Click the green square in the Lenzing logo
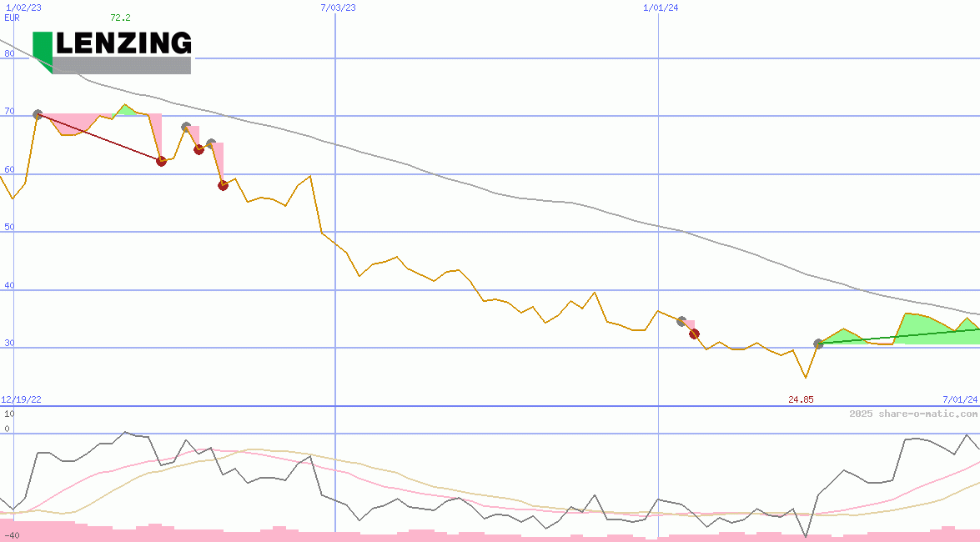This screenshot has width=980, height=542. [43, 47]
